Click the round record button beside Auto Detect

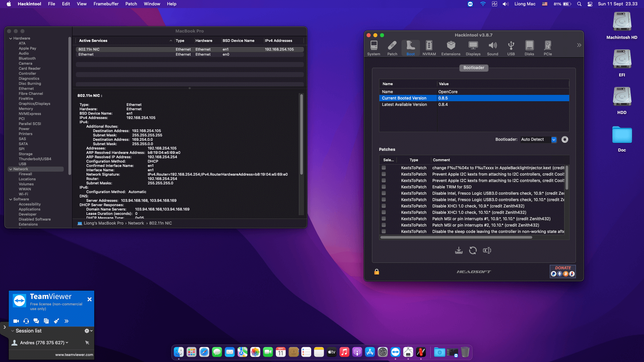coord(565,139)
